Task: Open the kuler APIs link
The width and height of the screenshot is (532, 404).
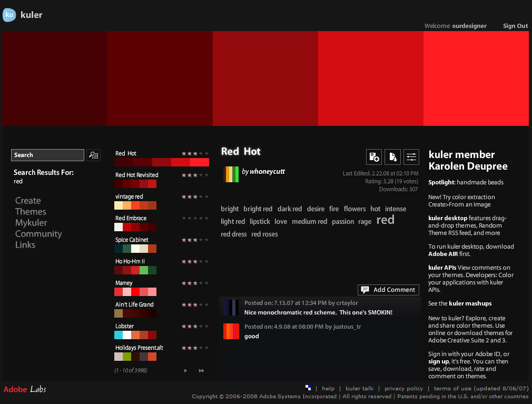Action: click(442, 268)
